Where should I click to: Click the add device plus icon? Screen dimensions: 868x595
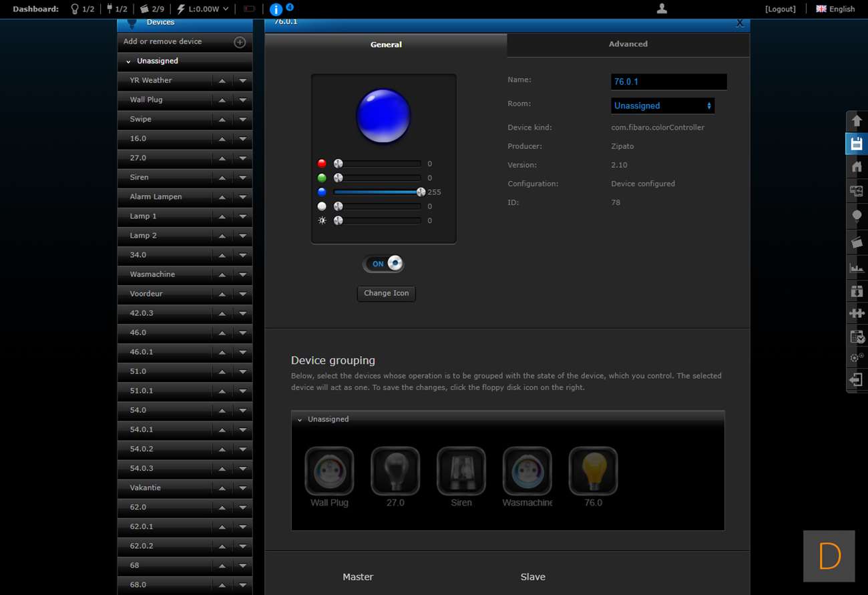pyautogui.click(x=240, y=42)
